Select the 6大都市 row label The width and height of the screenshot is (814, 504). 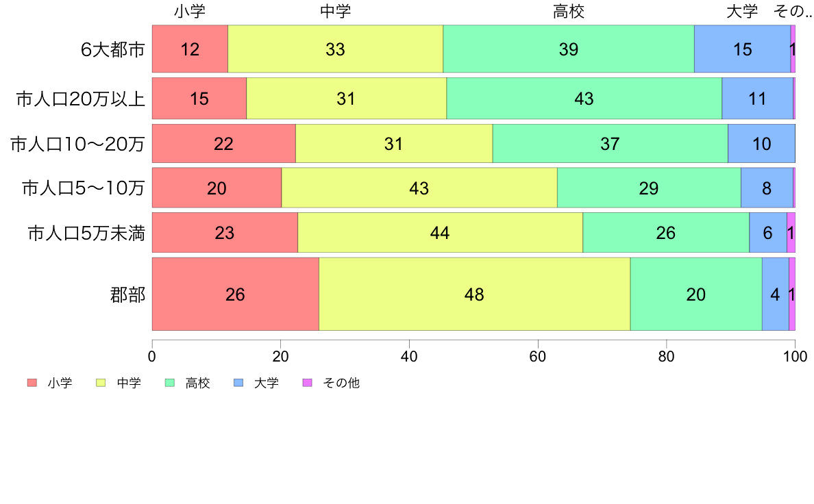pyautogui.click(x=112, y=49)
